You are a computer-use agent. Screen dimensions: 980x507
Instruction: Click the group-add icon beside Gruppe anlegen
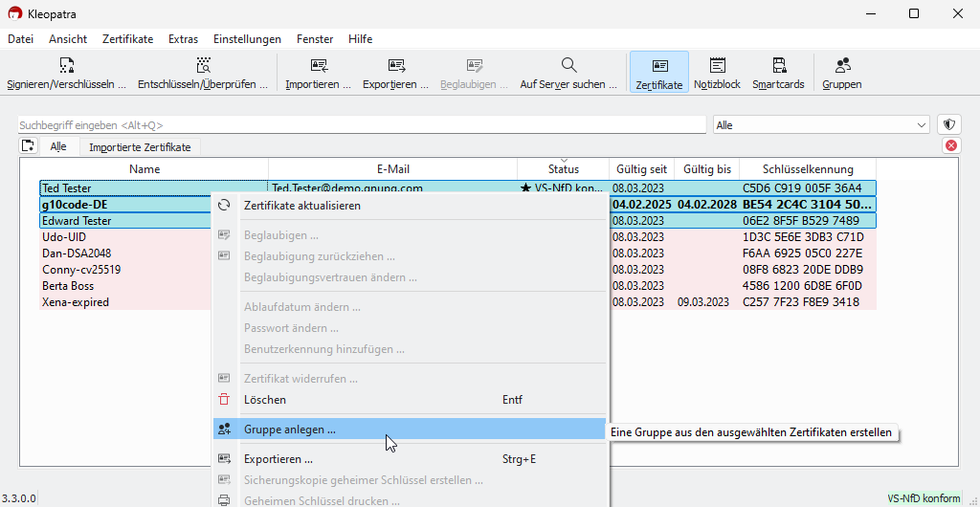[224, 430]
